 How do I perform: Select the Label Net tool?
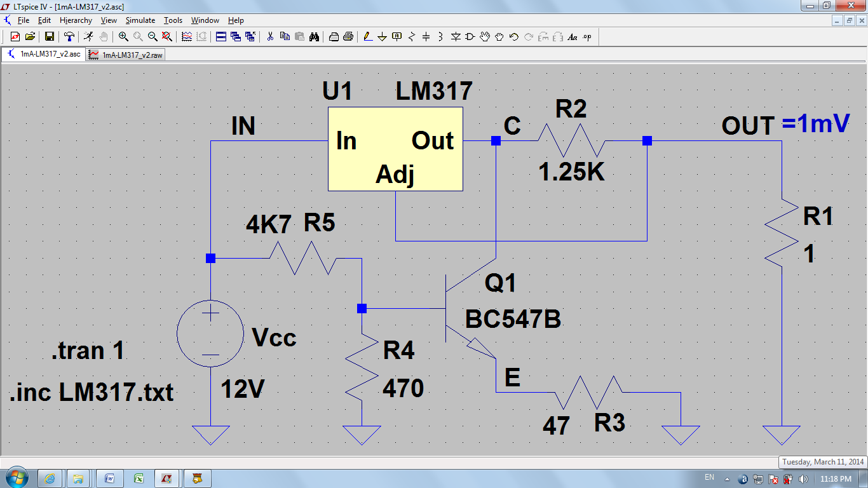tap(397, 37)
